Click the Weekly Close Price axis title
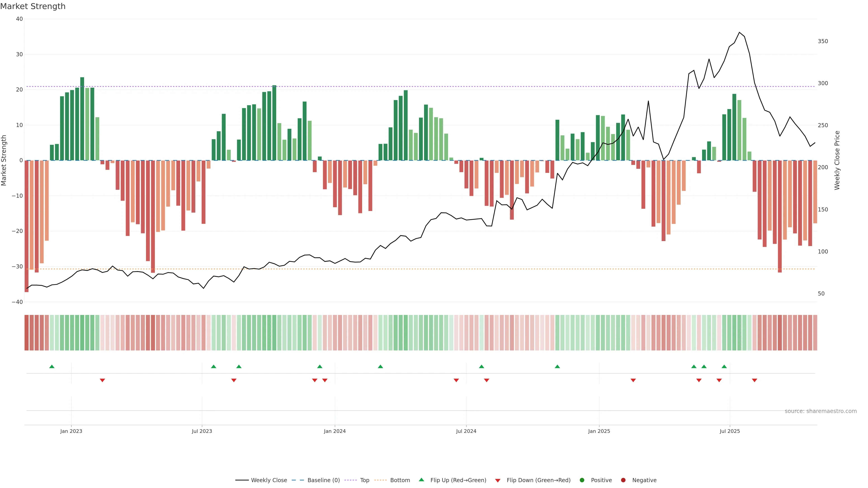 click(x=837, y=160)
